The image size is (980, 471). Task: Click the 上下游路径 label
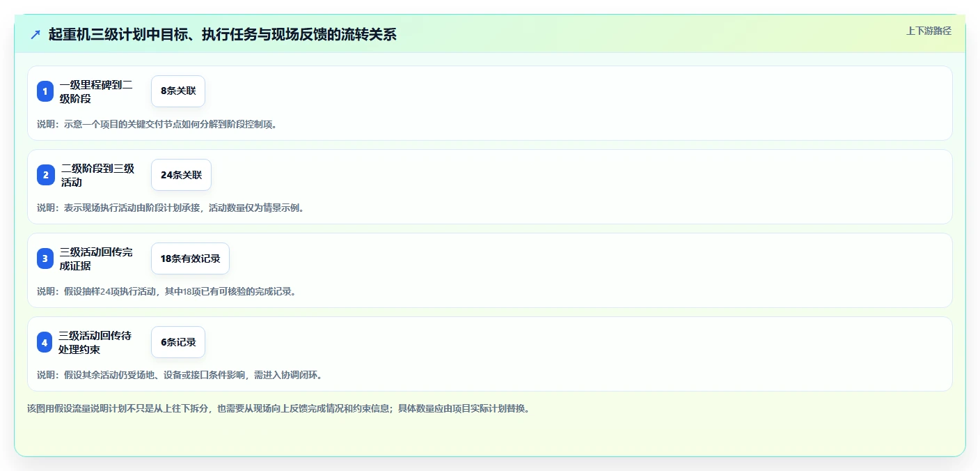[928, 31]
